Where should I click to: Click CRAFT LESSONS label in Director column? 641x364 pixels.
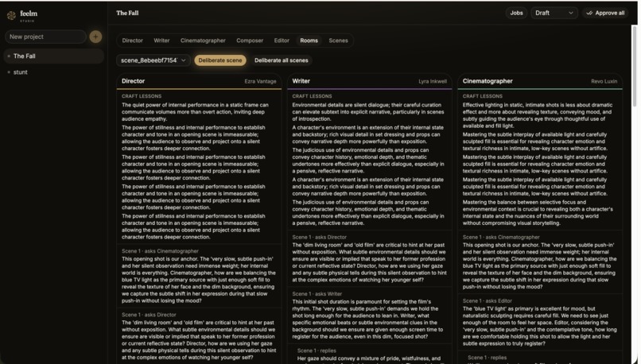(x=142, y=96)
